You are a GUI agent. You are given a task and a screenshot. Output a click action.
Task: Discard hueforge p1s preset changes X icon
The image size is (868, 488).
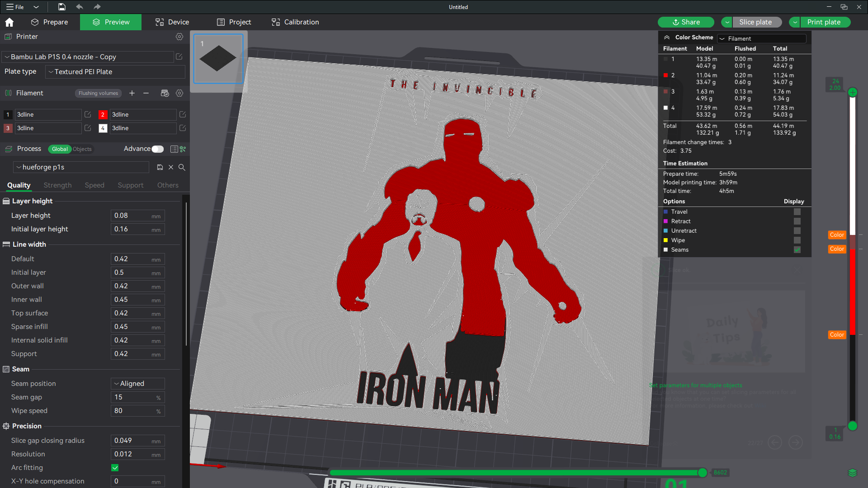pyautogui.click(x=171, y=167)
